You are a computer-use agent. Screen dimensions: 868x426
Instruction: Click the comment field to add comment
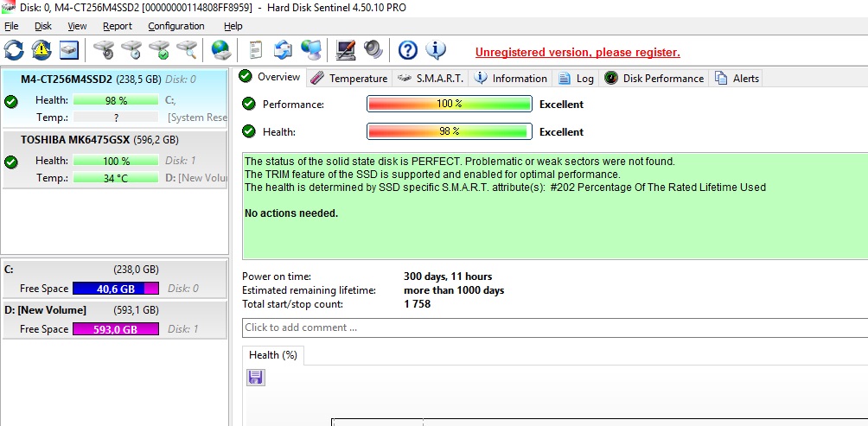pyautogui.click(x=555, y=327)
